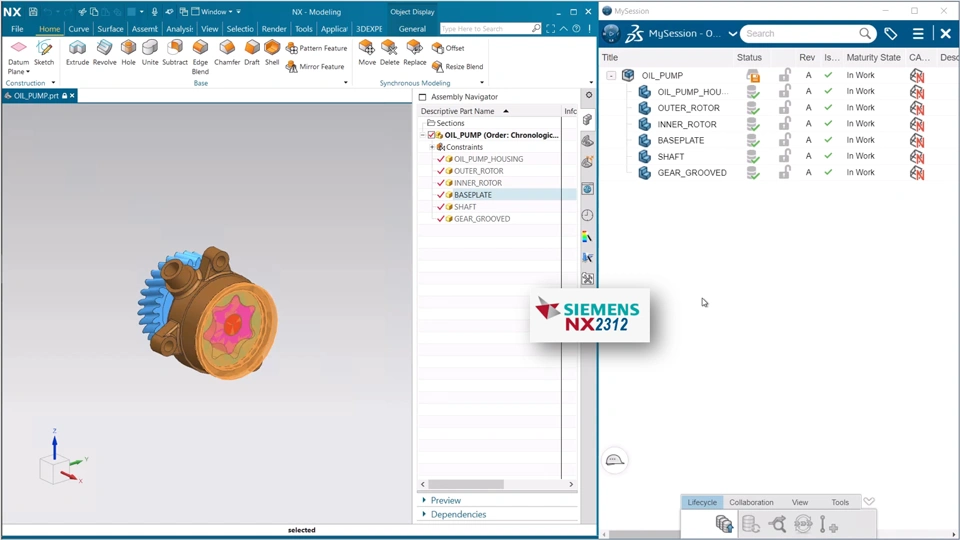Switch to the Surface tab
Image resolution: width=960 pixels, height=540 pixels.
point(110,29)
